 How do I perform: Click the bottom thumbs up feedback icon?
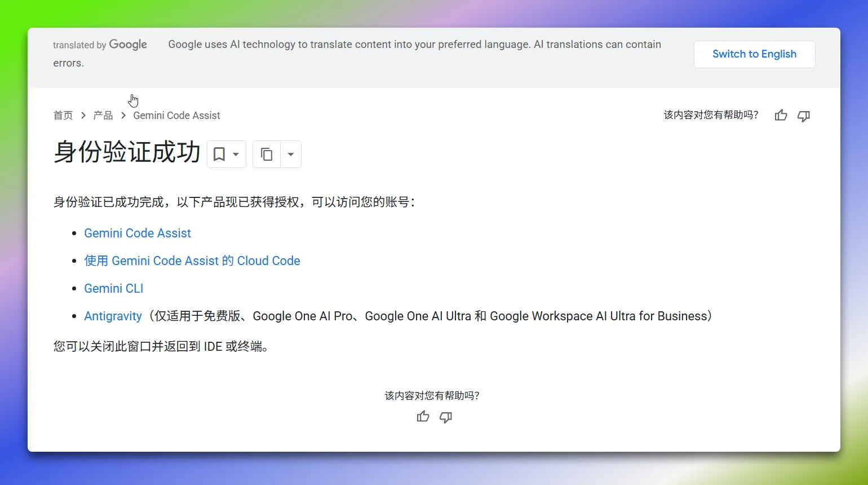coord(423,417)
